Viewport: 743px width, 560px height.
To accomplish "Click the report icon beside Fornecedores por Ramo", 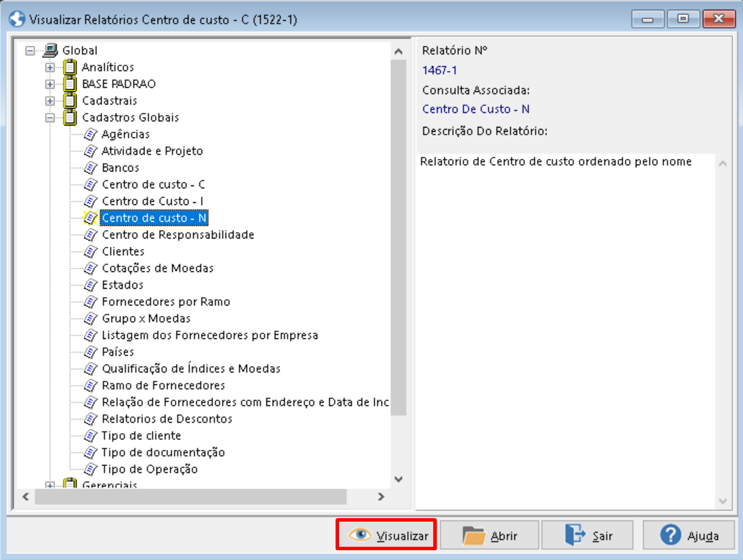I will click(91, 302).
